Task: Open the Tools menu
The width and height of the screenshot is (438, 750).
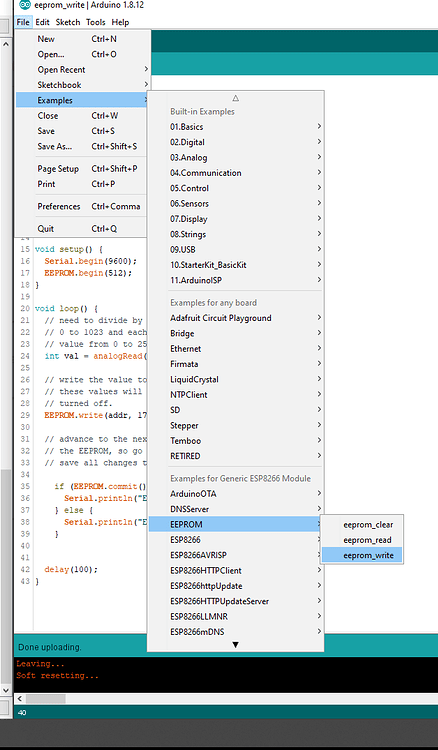Action: [x=96, y=22]
